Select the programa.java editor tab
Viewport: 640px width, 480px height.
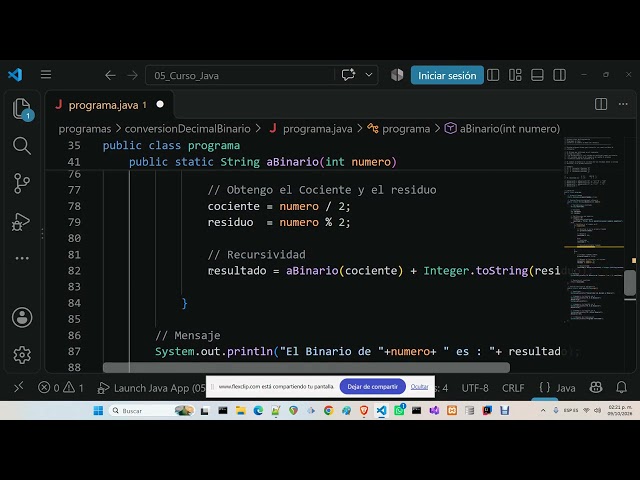pos(109,105)
